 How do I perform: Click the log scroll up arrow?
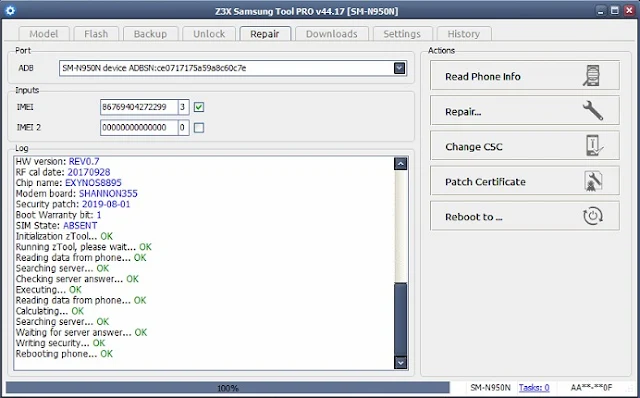401,164
